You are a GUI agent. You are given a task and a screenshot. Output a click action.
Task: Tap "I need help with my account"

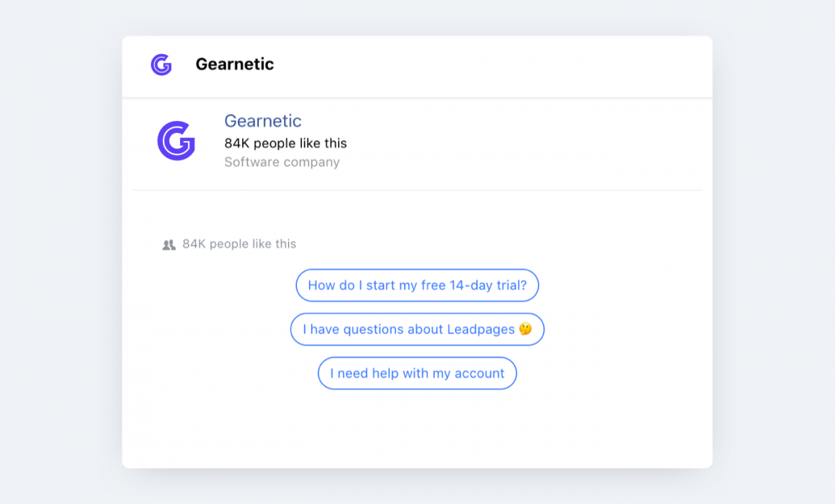[417, 373]
